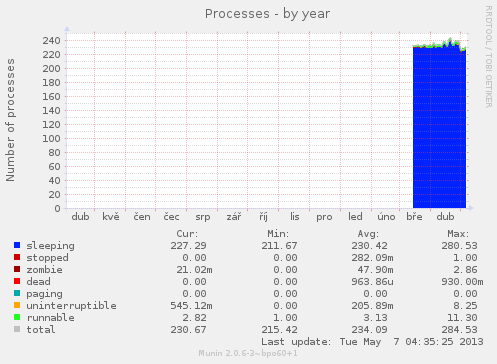This screenshot has width=497, height=364.
Task: Click the Munin 2.0.6-3 version text
Action: click(x=248, y=353)
